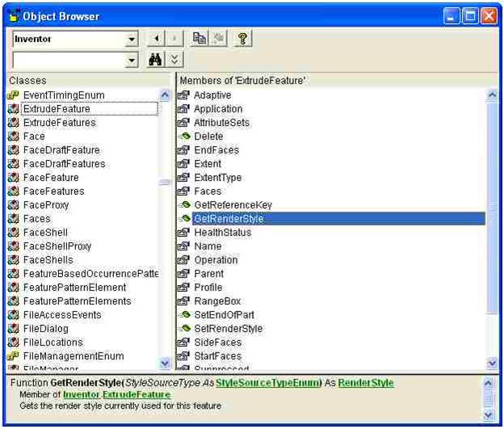
Task: Select the HealthStatus property member
Action: [x=222, y=233]
